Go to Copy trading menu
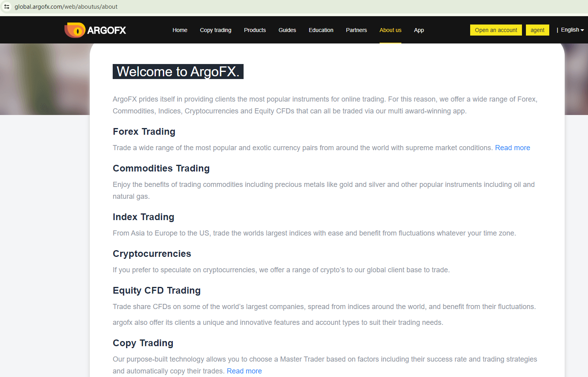The height and width of the screenshot is (377, 588). coord(216,30)
